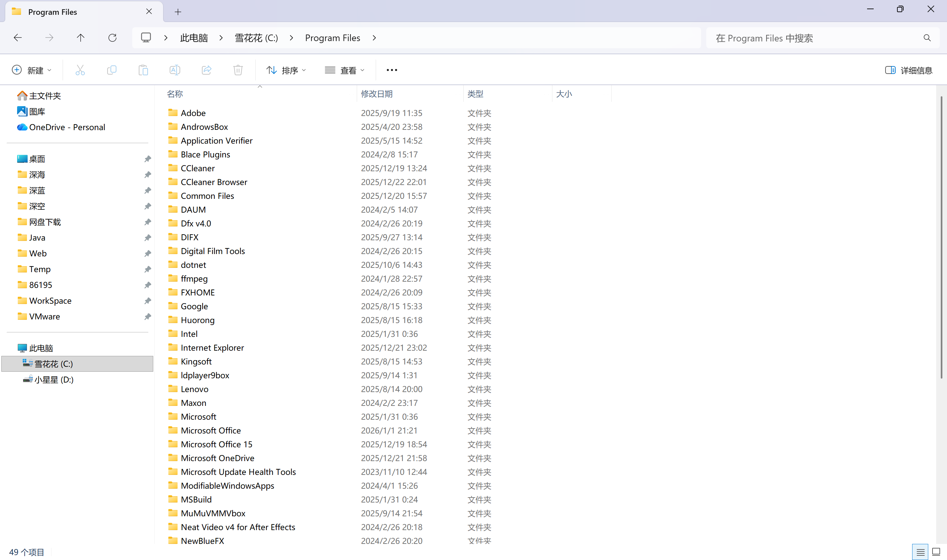Click the Cut scissors icon
Viewport: 947px width, 560px height.
(x=80, y=70)
